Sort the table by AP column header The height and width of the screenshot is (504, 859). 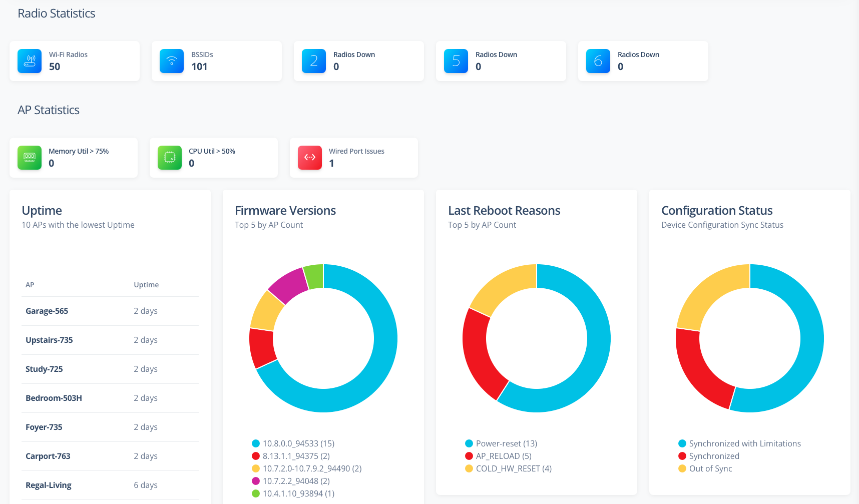(30, 285)
